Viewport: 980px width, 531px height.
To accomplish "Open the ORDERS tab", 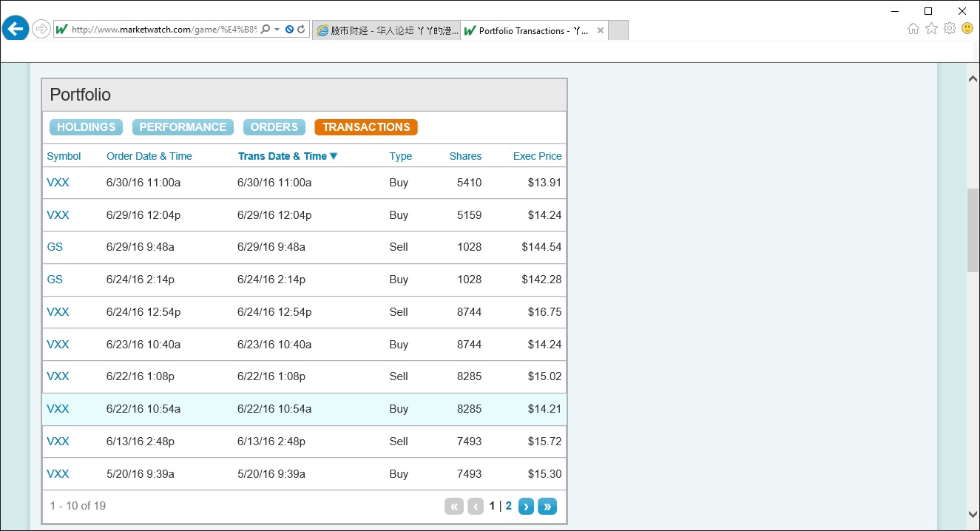I will (x=274, y=127).
